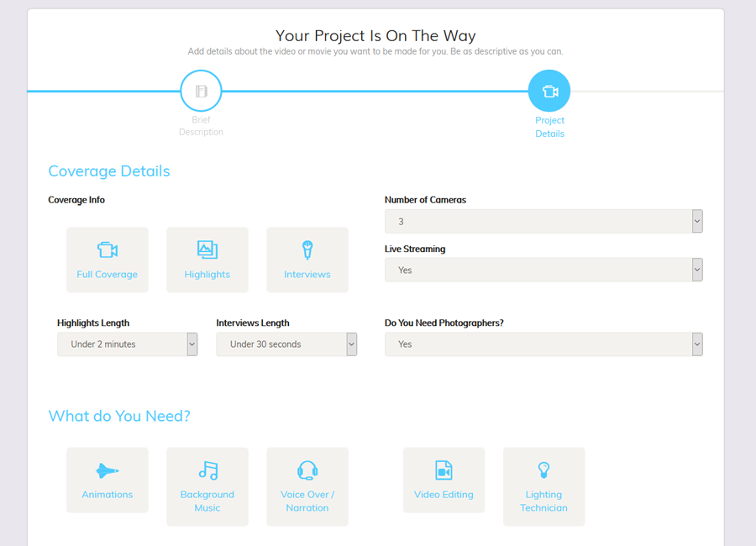Click the Voice Over / Narration headset icon
Screen dimensions: 756x546
[x=307, y=470]
